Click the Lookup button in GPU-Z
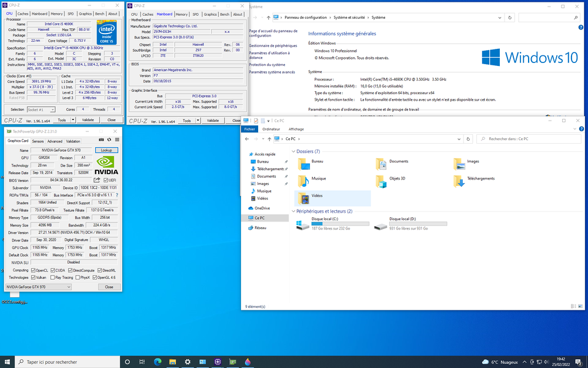588x368 pixels. click(x=106, y=150)
